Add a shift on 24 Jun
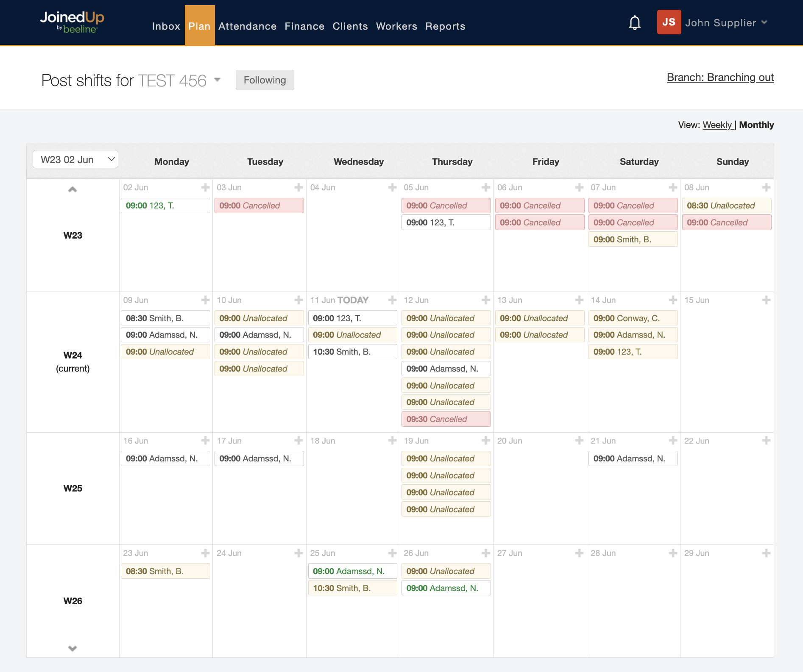Image resolution: width=803 pixels, height=672 pixels. [x=298, y=553]
